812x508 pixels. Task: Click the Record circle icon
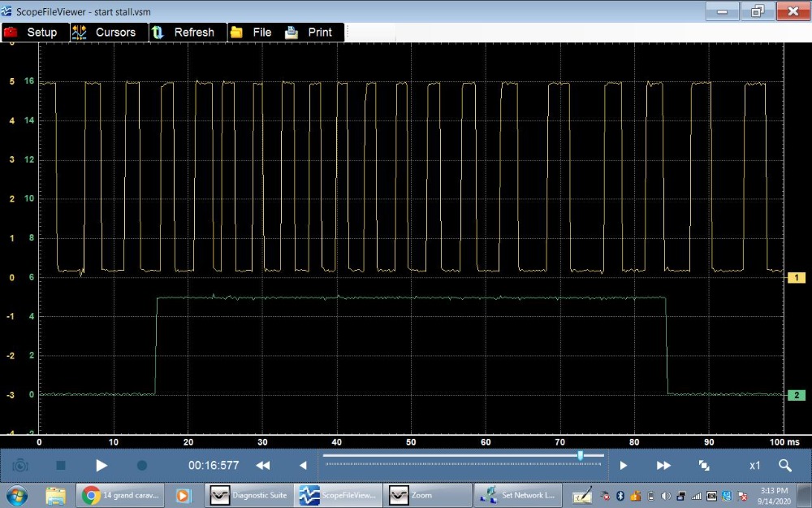[142, 466]
